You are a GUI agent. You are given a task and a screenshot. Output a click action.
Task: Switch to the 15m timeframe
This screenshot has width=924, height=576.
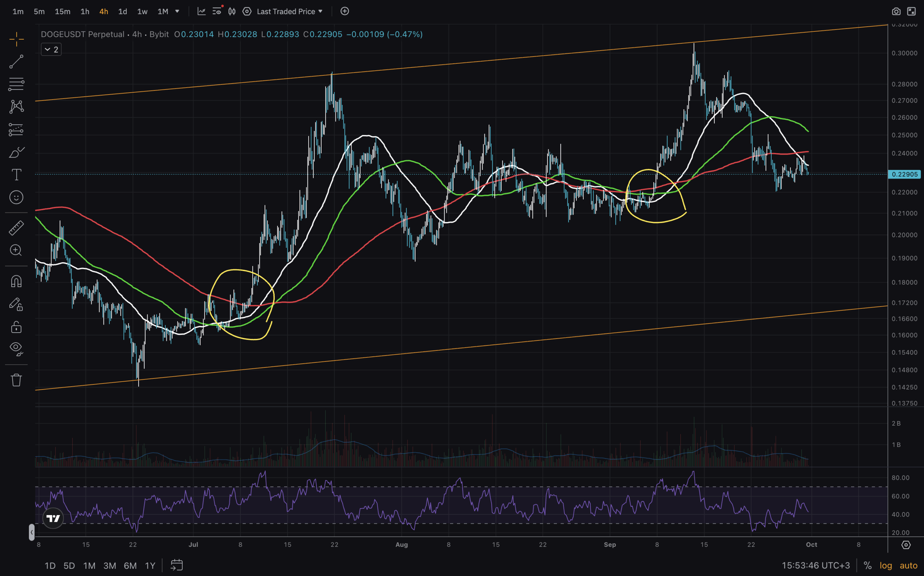point(62,12)
